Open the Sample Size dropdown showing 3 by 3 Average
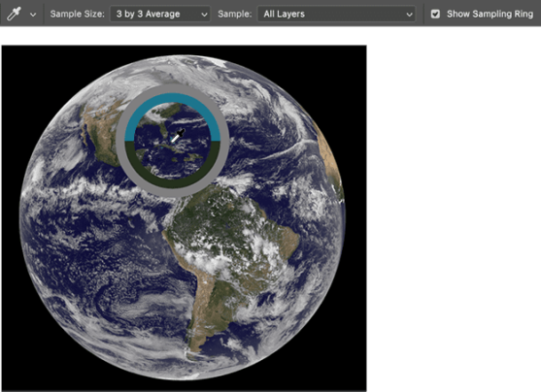Image resolution: width=541 pixels, height=392 pixels. (x=160, y=14)
